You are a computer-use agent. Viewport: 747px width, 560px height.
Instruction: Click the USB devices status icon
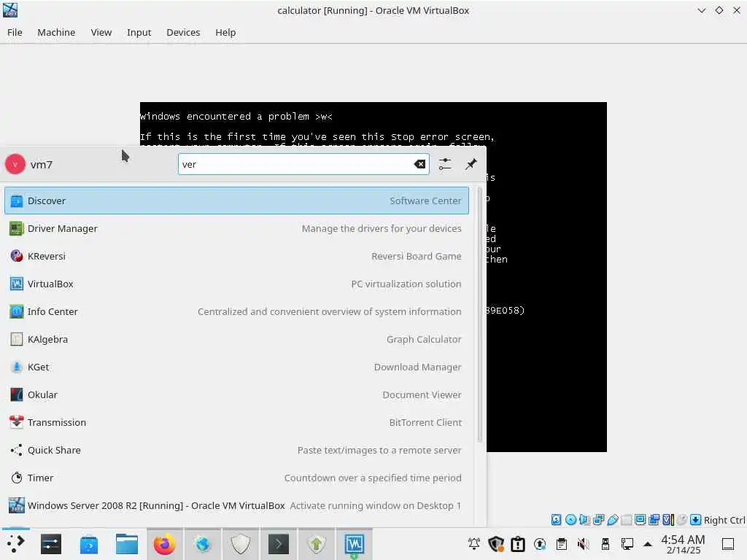(613, 519)
